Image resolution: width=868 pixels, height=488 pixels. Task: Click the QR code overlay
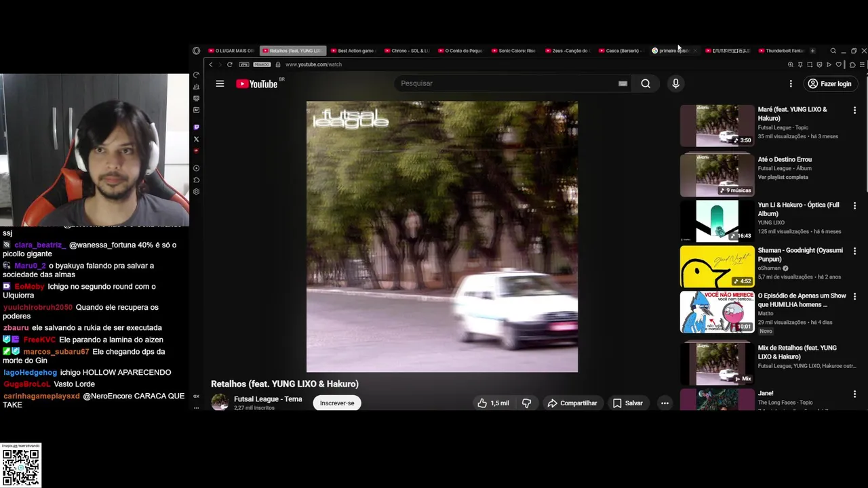pos(21,466)
